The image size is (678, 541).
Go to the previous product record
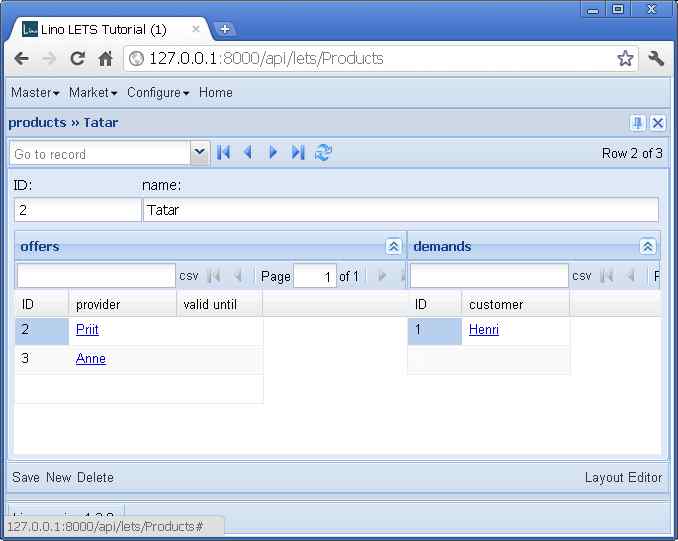pos(248,152)
